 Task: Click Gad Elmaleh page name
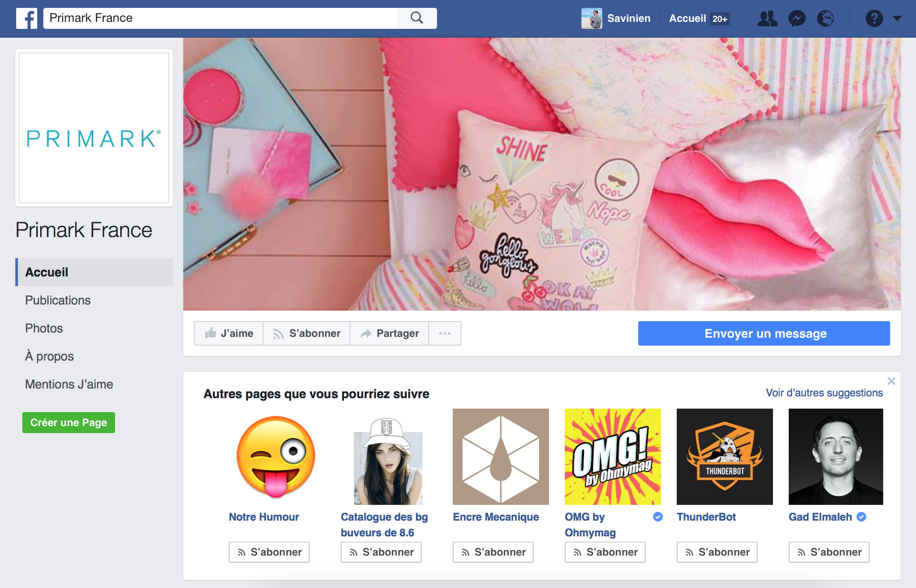(820, 517)
